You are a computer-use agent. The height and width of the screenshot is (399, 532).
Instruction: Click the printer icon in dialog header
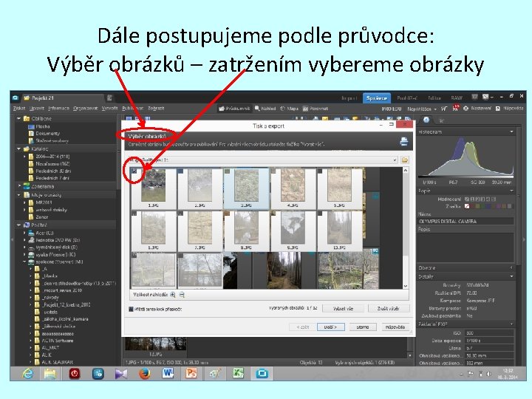point(403,141)
